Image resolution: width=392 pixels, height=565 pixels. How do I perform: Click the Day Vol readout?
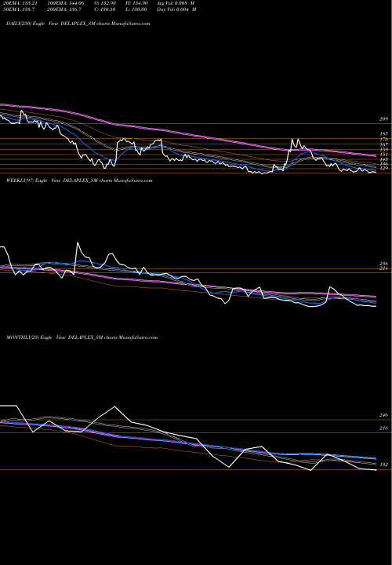point(176,9)
